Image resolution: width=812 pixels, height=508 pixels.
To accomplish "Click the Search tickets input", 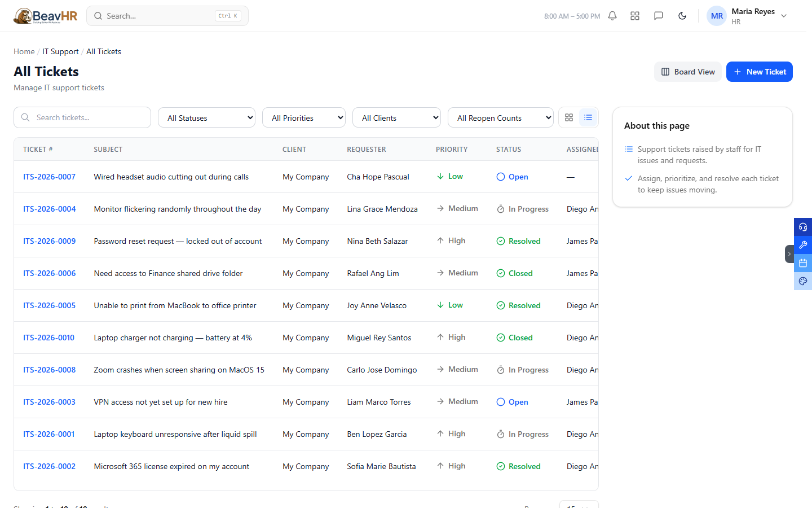I will coord(82,117).
